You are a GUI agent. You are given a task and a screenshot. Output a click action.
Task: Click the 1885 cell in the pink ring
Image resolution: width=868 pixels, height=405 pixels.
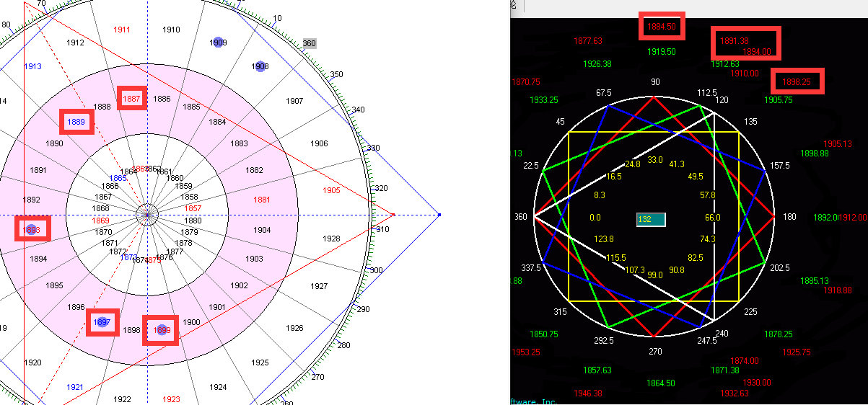191,107
